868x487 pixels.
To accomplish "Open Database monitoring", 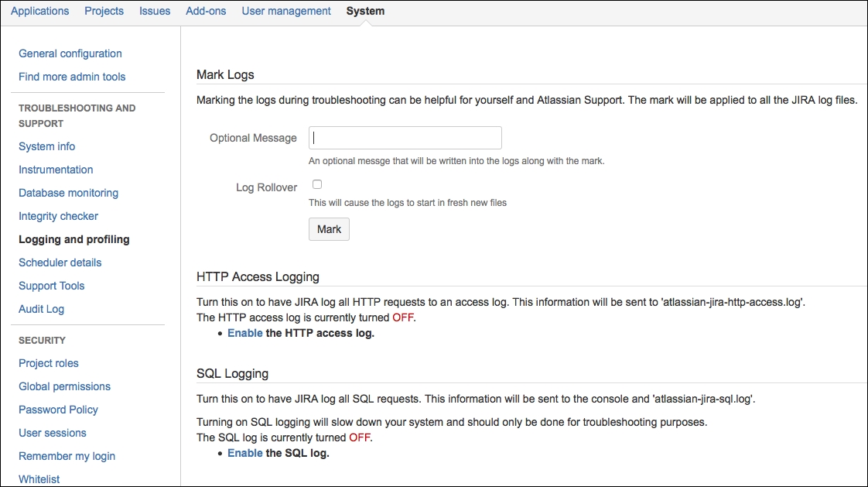I will click(67, 193).
